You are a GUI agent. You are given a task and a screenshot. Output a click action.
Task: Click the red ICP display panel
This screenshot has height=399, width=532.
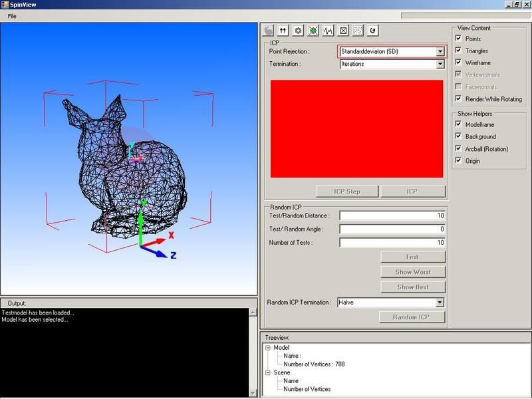coord(356,128)
